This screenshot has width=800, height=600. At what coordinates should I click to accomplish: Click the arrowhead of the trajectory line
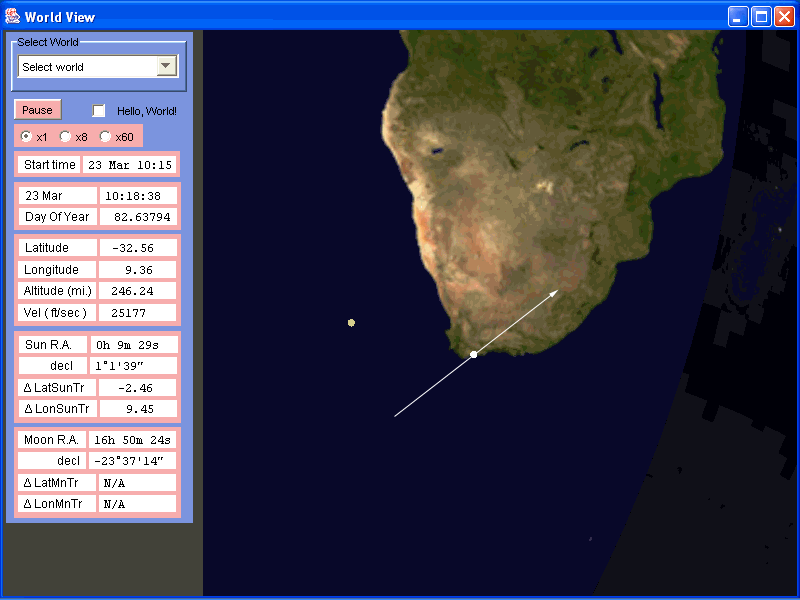(554, 294)
